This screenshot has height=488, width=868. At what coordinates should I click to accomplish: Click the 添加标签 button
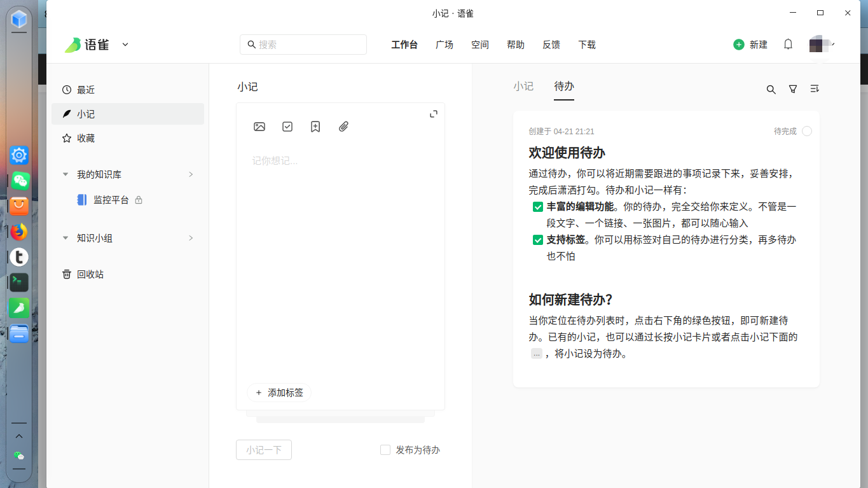pyautogui.click(x=279, y=393)
